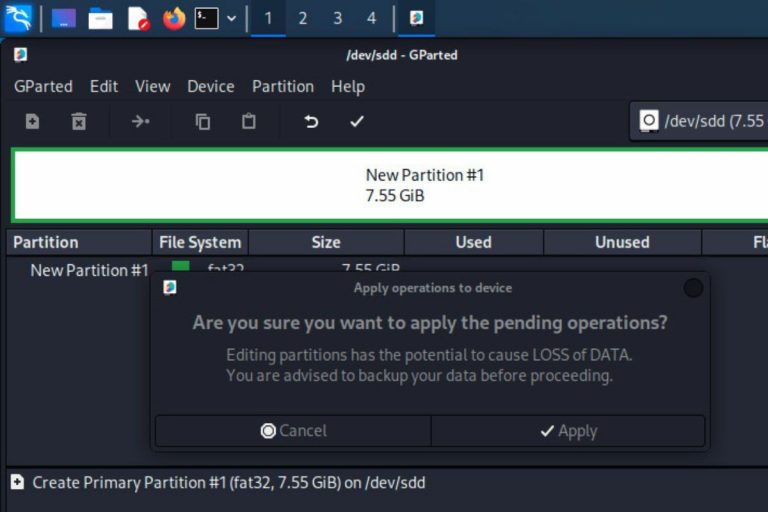The height and width of the screenshot is (512, 768).
Task: Switch to workspace 3
Action: click(x=337, y=19)
